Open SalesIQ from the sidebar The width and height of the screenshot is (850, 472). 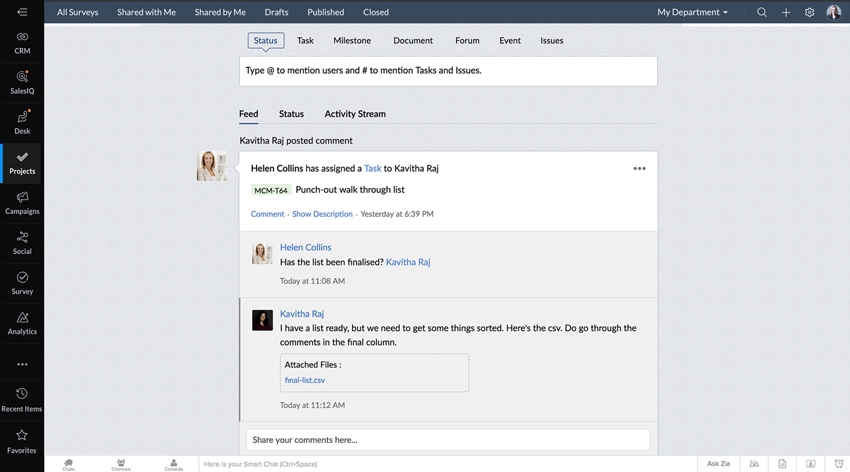22,81
